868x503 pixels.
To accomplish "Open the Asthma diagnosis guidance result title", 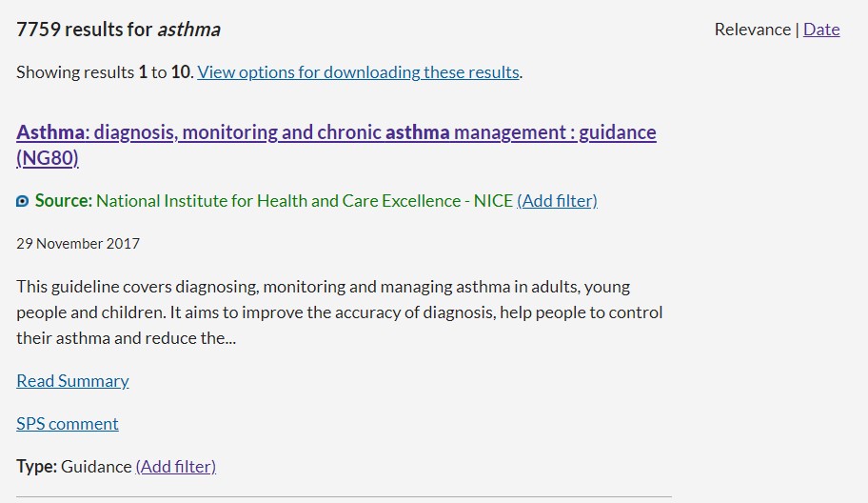I will pyautogui.click(x=336, y=132).
